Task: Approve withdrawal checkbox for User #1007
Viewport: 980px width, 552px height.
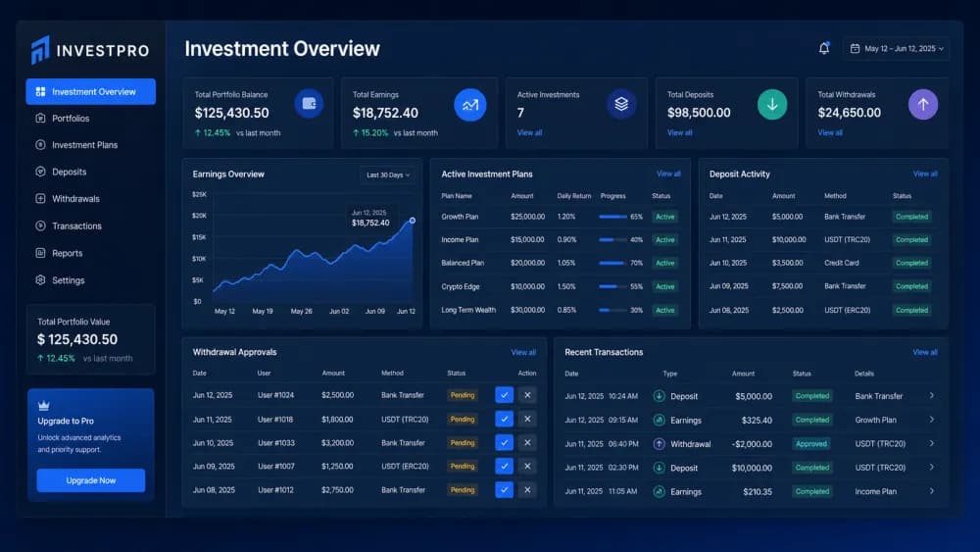Action: pyautogui.click(x=505, y=467)
